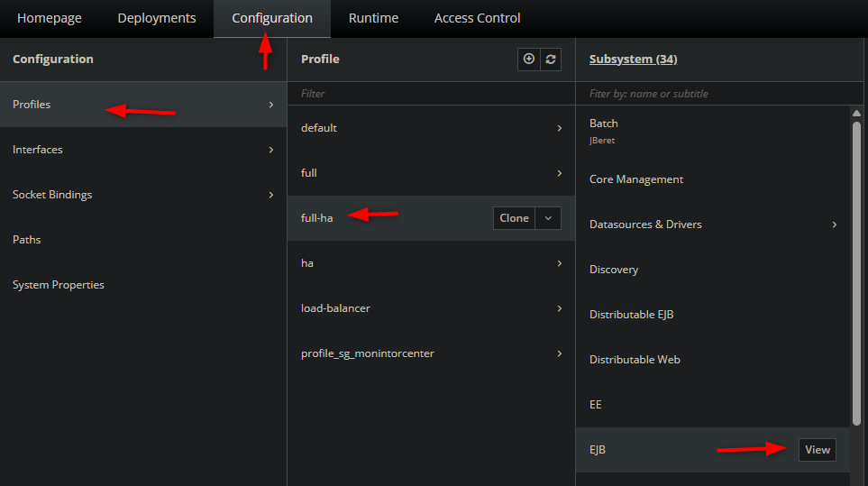Click the View button for EJB

817,449
